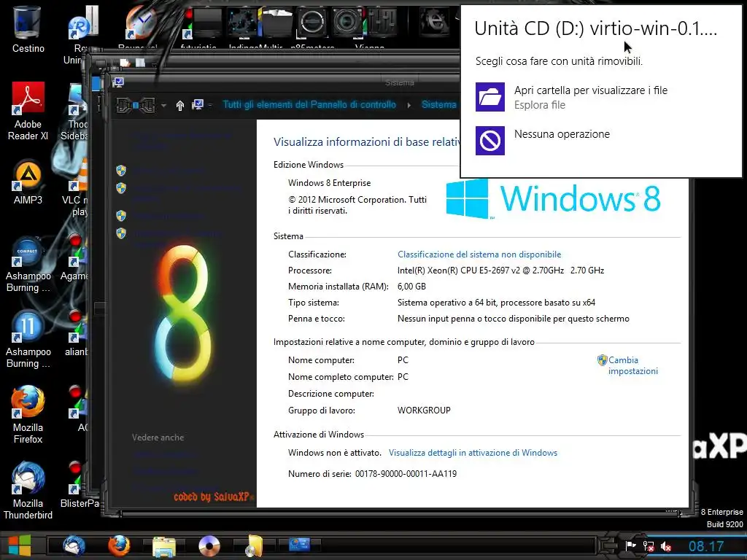This screenshot has width=747, height=560.
Task: Click the Vedere anche heading
Action: coord(158,437)
